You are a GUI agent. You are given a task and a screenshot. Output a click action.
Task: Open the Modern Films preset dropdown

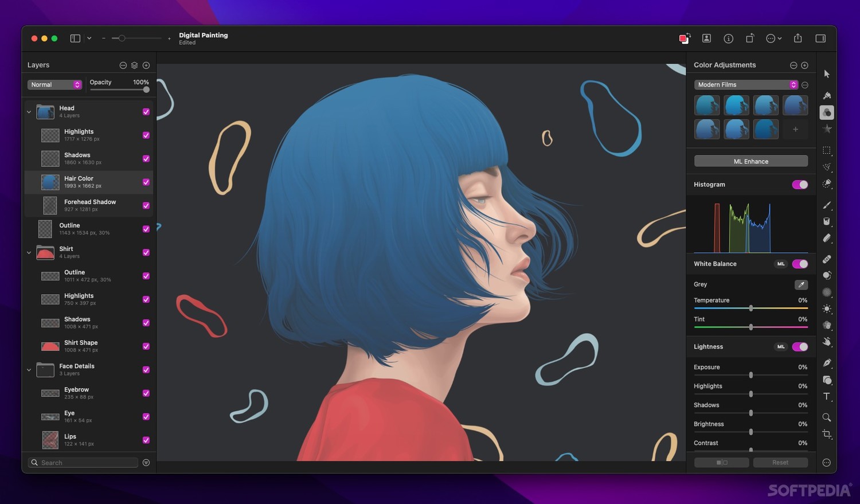(x=746, y=85)
